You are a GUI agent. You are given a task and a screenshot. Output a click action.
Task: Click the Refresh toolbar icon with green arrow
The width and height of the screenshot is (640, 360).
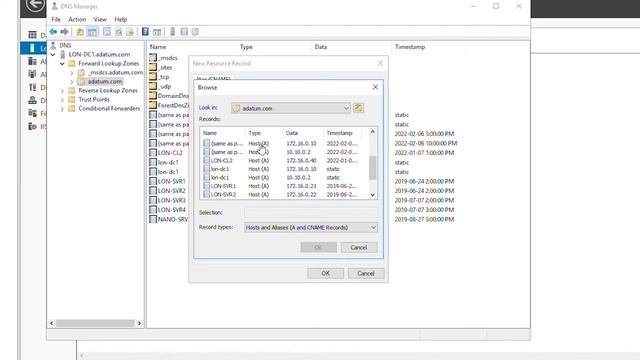coord(119,32)
